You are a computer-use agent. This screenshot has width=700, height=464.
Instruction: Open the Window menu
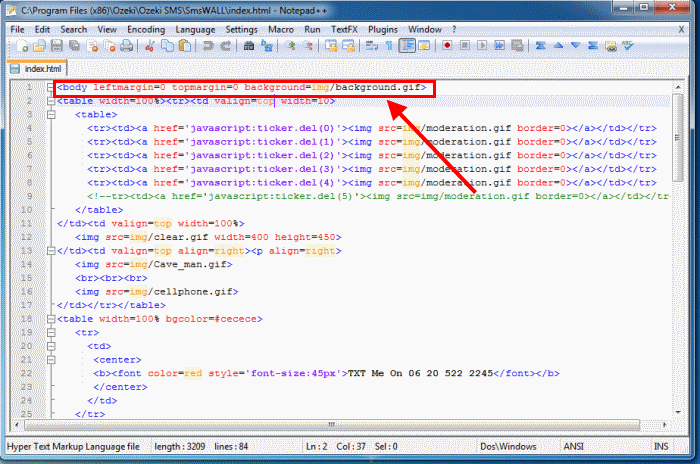425,29
